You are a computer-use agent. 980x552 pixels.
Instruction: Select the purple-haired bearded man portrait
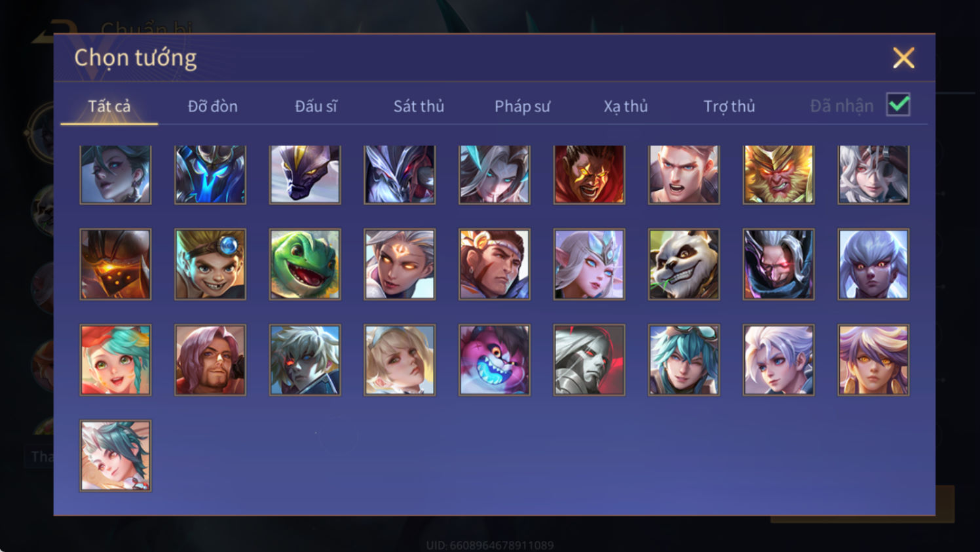click(210, 360)
